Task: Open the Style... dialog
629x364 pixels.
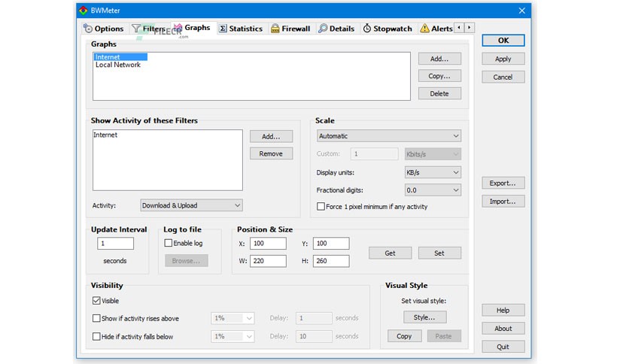Action: click(424, 317)
